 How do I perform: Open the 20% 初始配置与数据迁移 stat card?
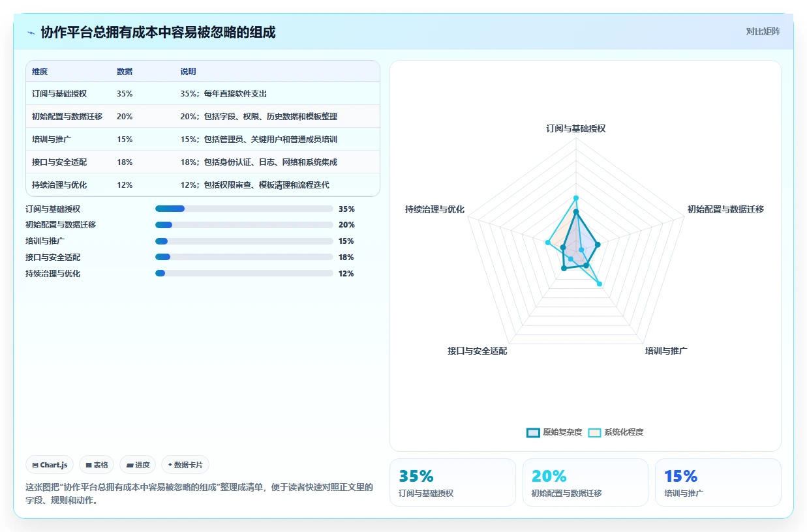[585, 482]
